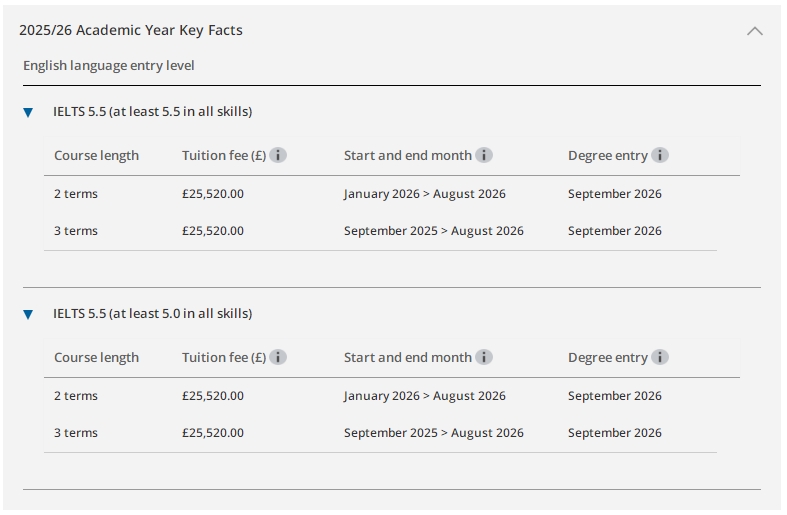
Task: Click 2 terms row in the at-least-5.5 table
Action: [76, 194]
